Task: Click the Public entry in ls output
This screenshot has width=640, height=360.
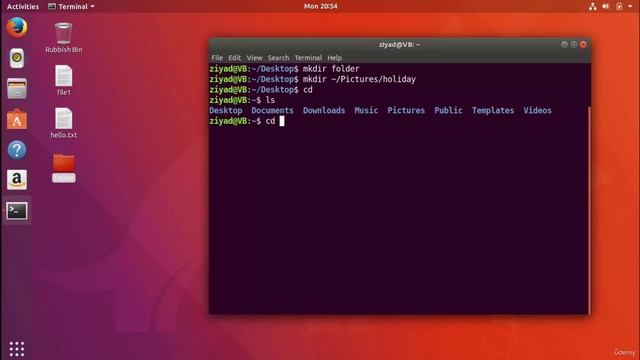Action: 448,111
